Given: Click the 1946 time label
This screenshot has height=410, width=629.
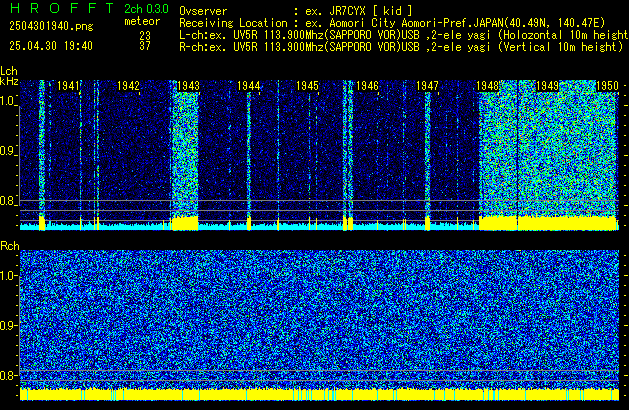Looking at the screenshot, I should [x=367, y=86].
